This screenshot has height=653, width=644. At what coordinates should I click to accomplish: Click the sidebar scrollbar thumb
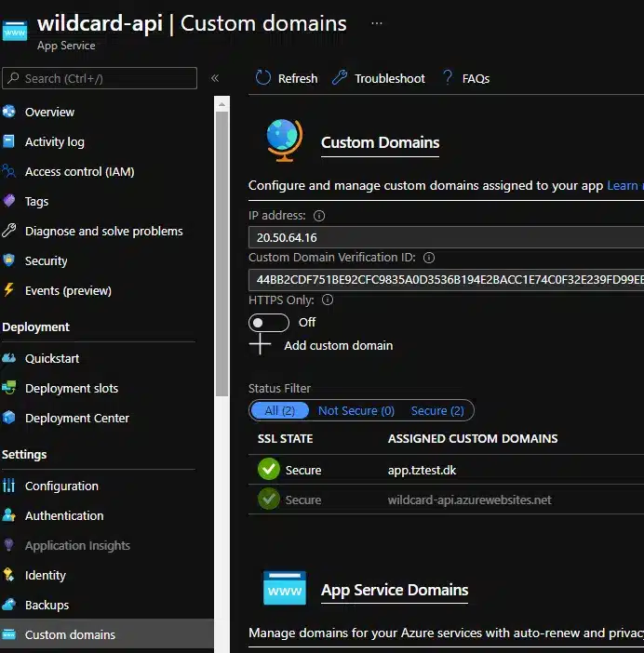(x=222, y=253)
